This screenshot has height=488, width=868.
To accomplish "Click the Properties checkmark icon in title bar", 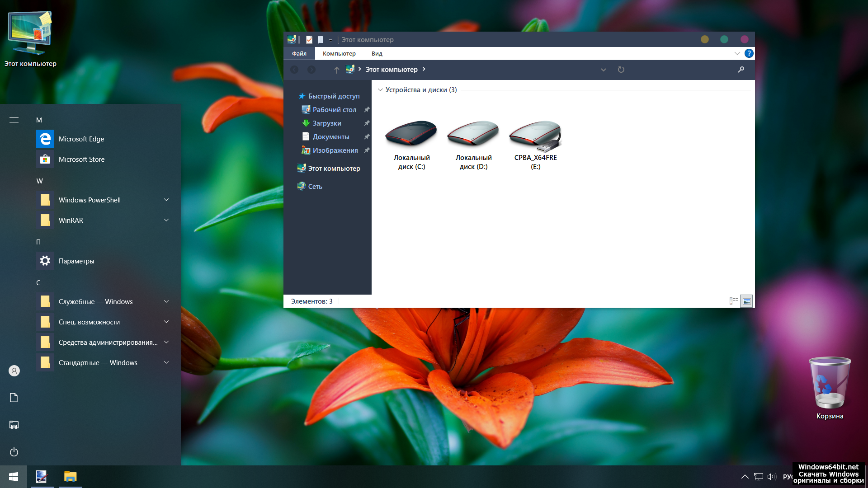I will (x=309, y=40).
